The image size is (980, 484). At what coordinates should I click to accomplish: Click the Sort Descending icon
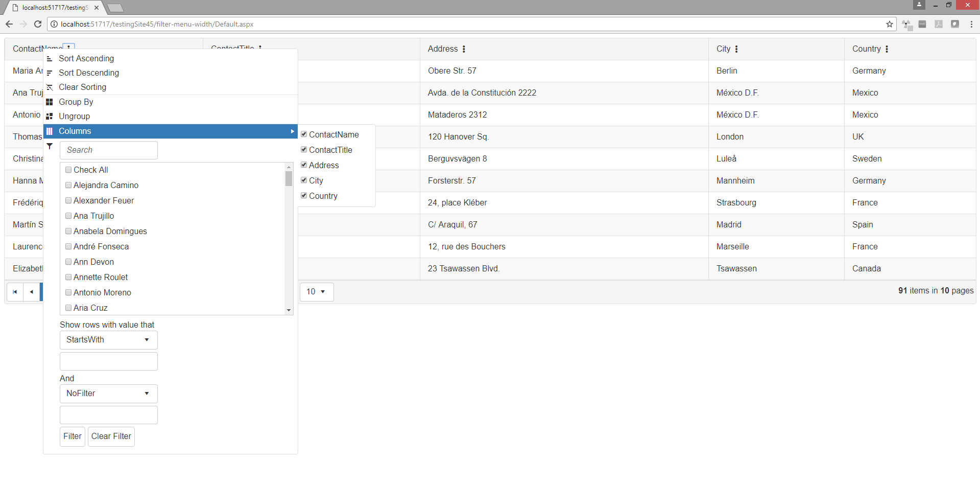[50, 73]
